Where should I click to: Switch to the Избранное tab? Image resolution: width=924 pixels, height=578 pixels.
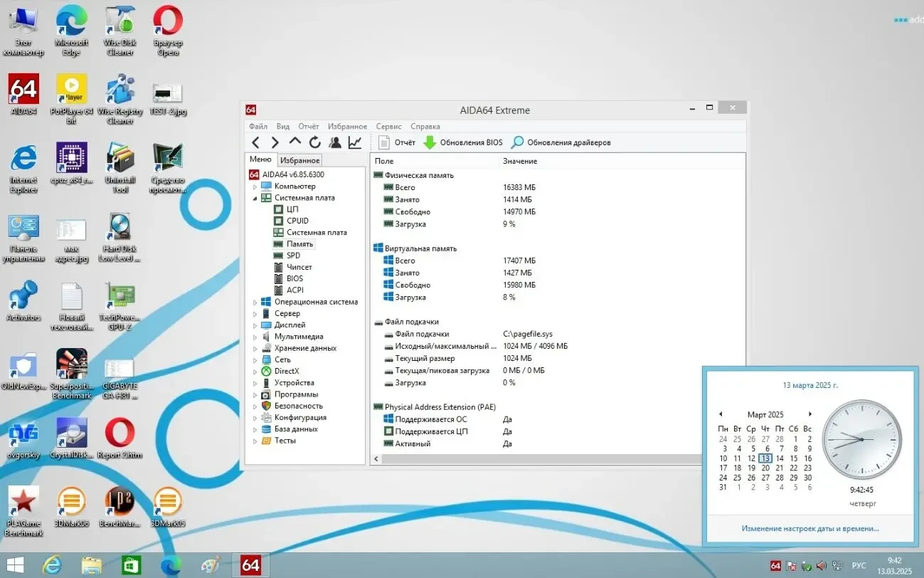(x=299, y=159)
